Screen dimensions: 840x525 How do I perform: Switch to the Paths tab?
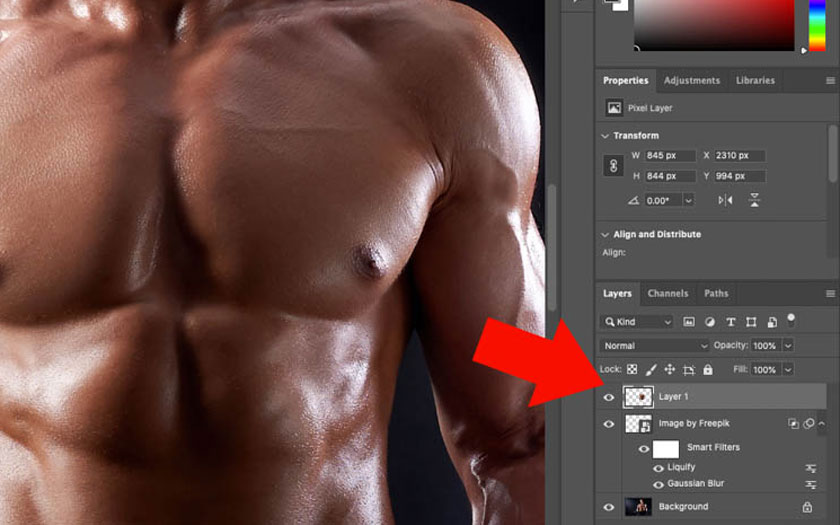pyautogui.click(x=716, y=294)
